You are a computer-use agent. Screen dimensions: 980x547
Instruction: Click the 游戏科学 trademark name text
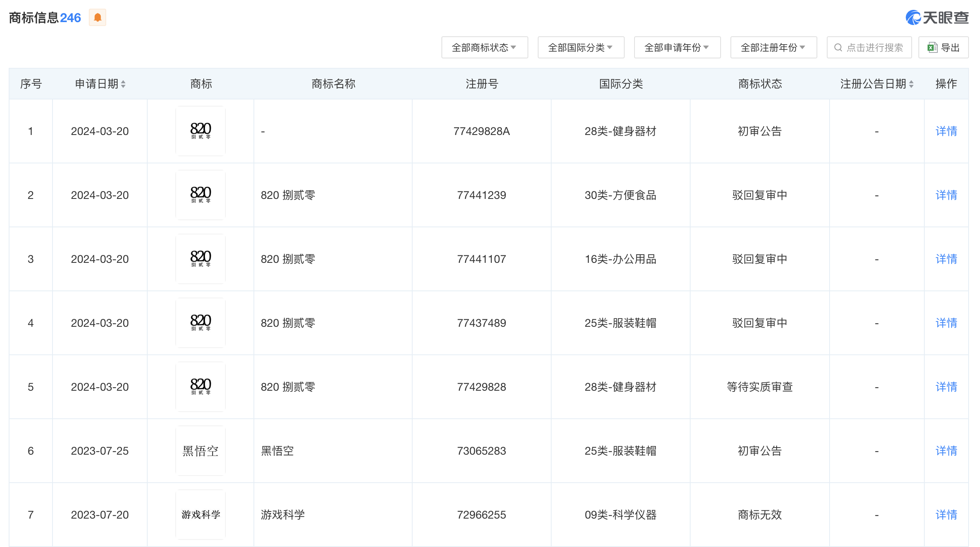(x=283, y=515)
